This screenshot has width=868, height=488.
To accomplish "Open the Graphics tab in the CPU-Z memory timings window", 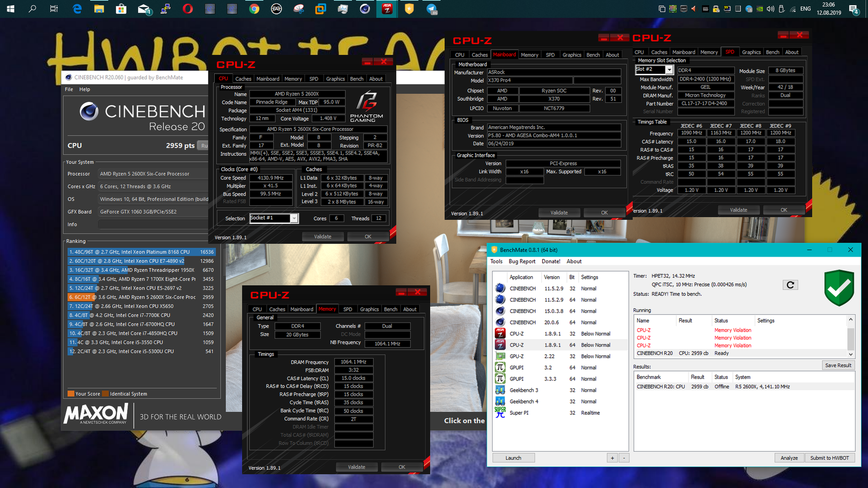I will [369, 309].
